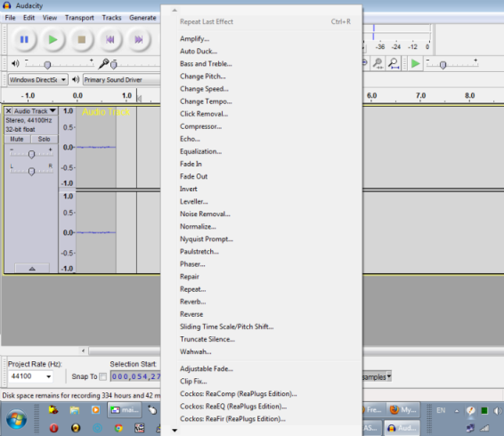Open the samples format dropdown arrow
Image resolution: width=504 pixels, height=436 pixels.
(x=389, y=376)
